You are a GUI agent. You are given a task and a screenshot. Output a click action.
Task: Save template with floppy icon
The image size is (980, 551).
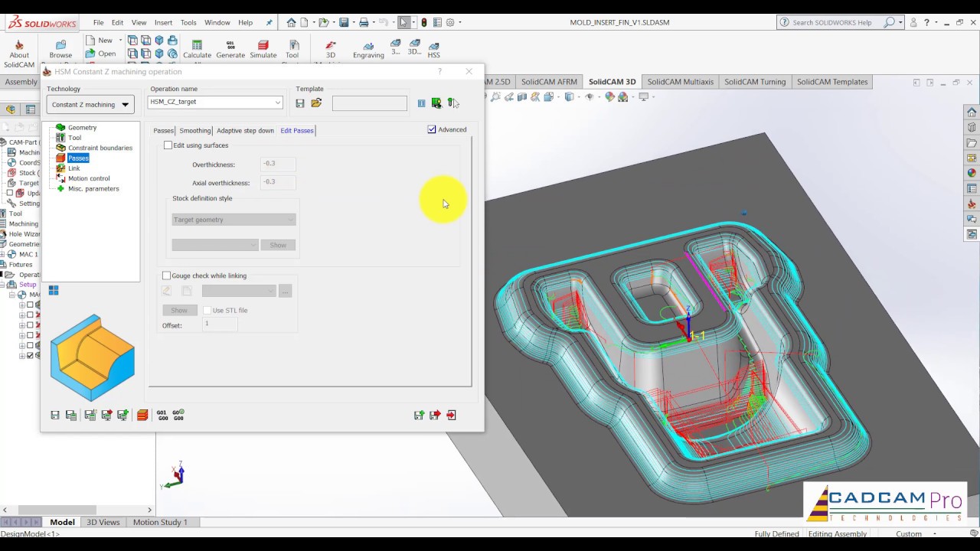click(x=300, y=103)
